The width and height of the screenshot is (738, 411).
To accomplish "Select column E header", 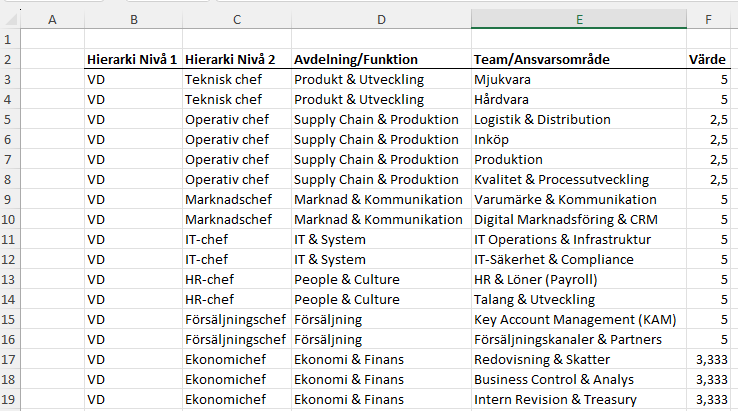I will (578, 20).
